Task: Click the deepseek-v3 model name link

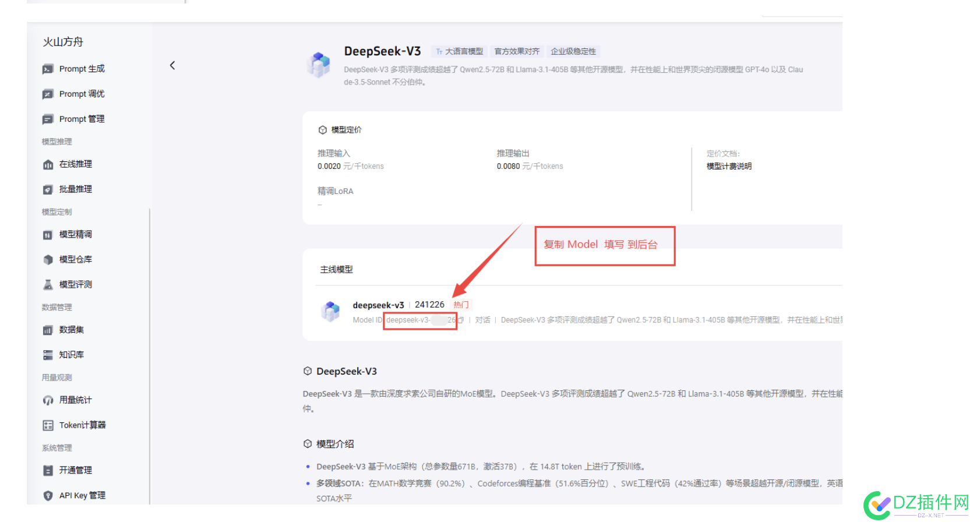Action: [378, 305]
